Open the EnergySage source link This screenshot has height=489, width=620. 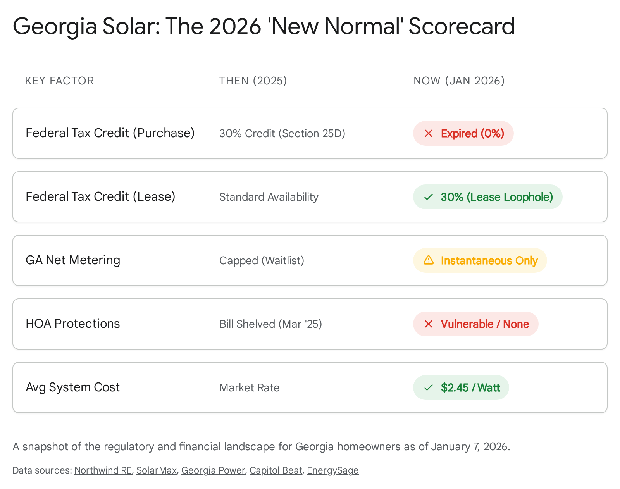click(x=334, y=470)
